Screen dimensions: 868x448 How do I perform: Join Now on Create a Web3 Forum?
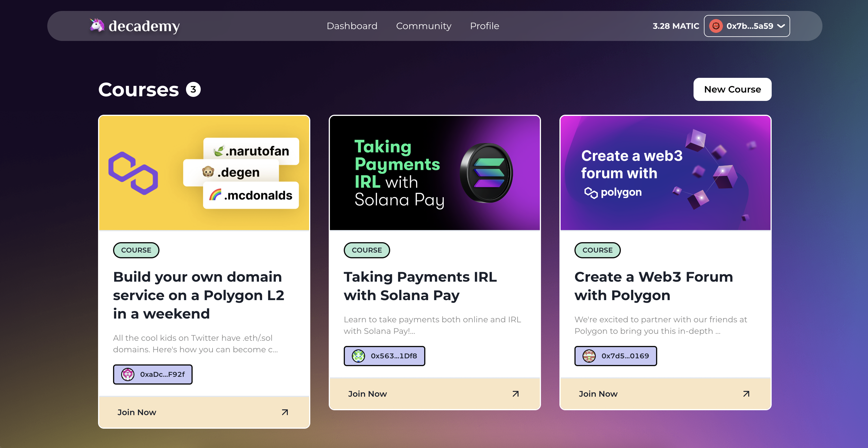[598, 394]
